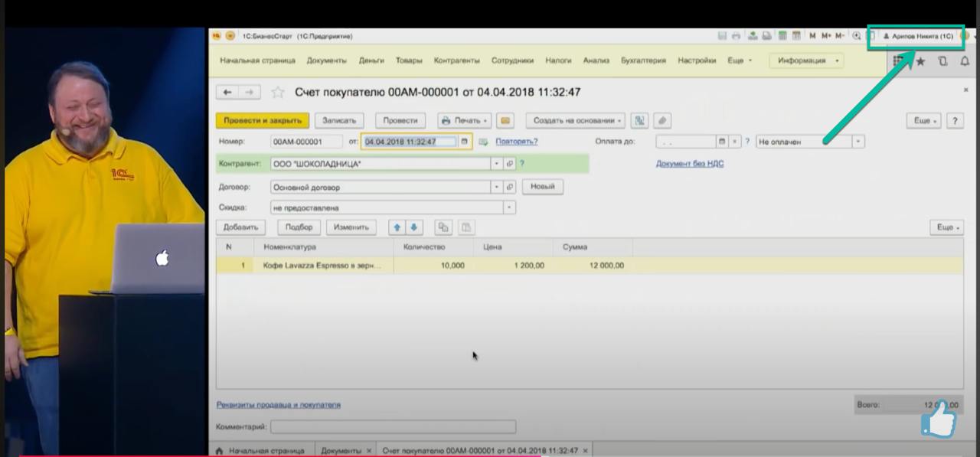
Task: Click the Добавить button
Action: click(x=241, y=227)
